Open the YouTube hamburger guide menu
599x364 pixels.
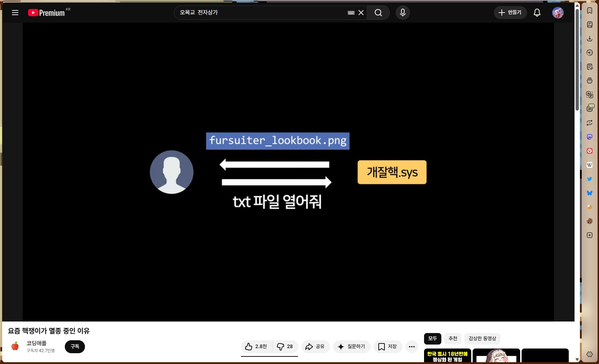[x=15, y=13]
